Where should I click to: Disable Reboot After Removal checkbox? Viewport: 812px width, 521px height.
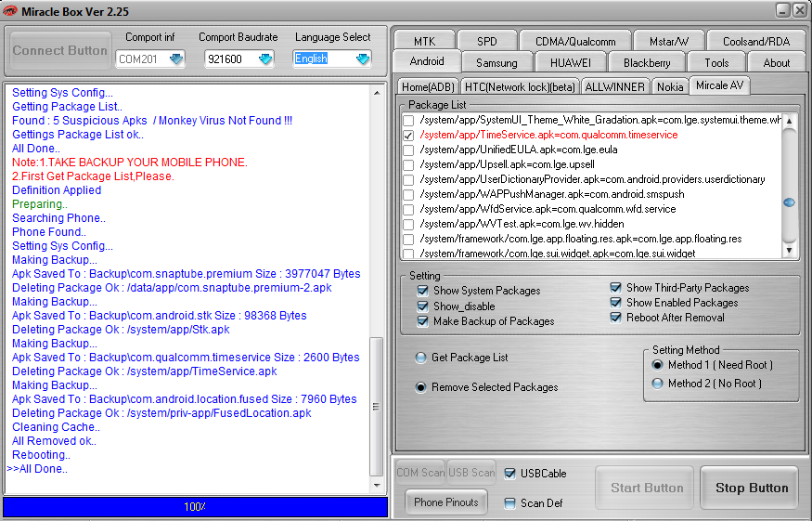click(x=616, y=318)
